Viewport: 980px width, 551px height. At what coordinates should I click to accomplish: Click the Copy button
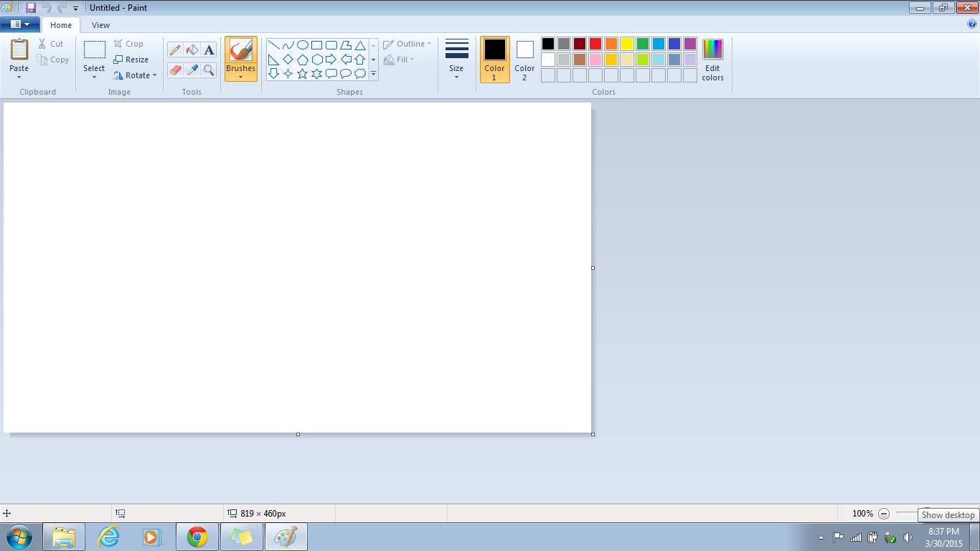(54, 60)
